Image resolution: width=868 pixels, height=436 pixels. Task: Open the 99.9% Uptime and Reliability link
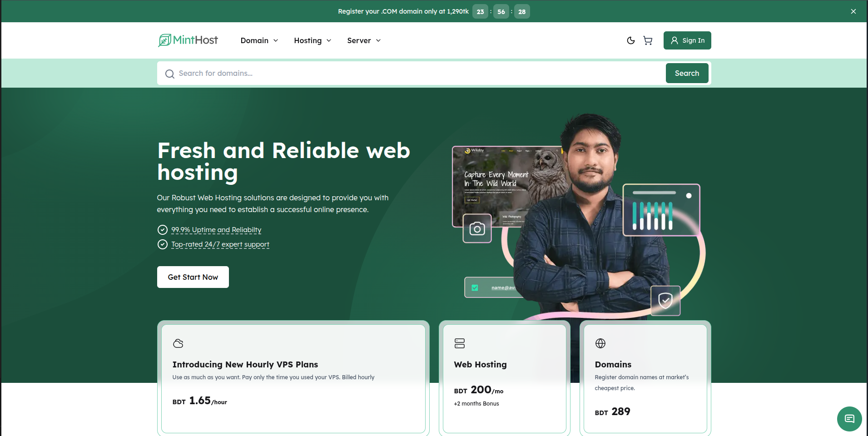pyautogui.click(x=216, y=230)
